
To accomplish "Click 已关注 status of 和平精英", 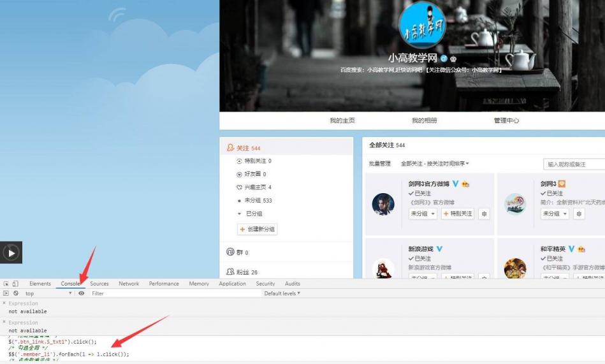I will click(551, 259).
